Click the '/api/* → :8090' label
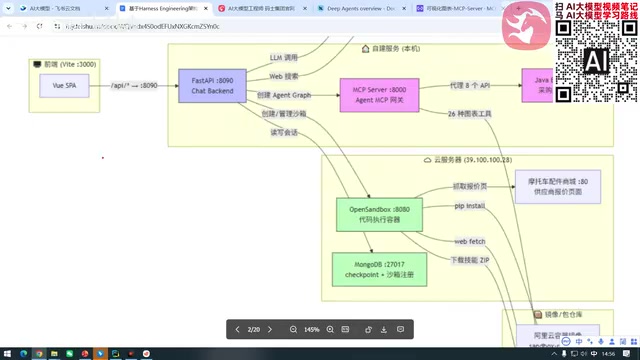Viewport: 640px width, 360px height. (134, 86)
